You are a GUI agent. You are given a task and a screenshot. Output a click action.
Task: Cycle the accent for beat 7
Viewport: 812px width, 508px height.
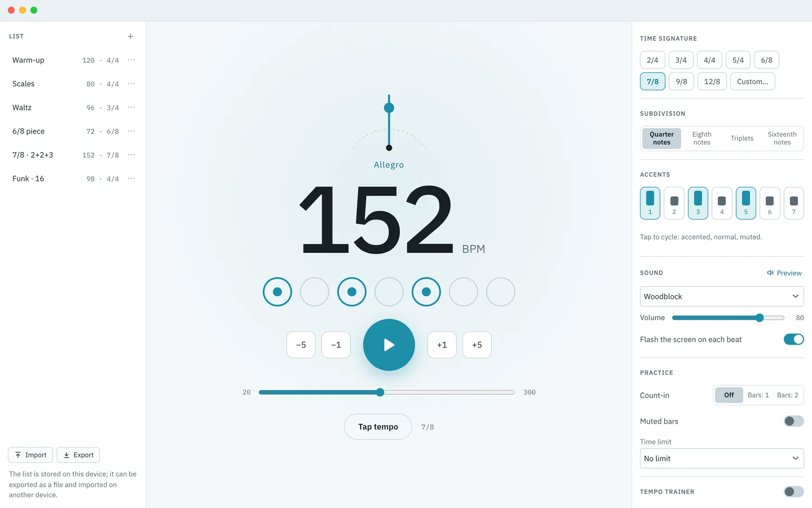pos(794,203)
